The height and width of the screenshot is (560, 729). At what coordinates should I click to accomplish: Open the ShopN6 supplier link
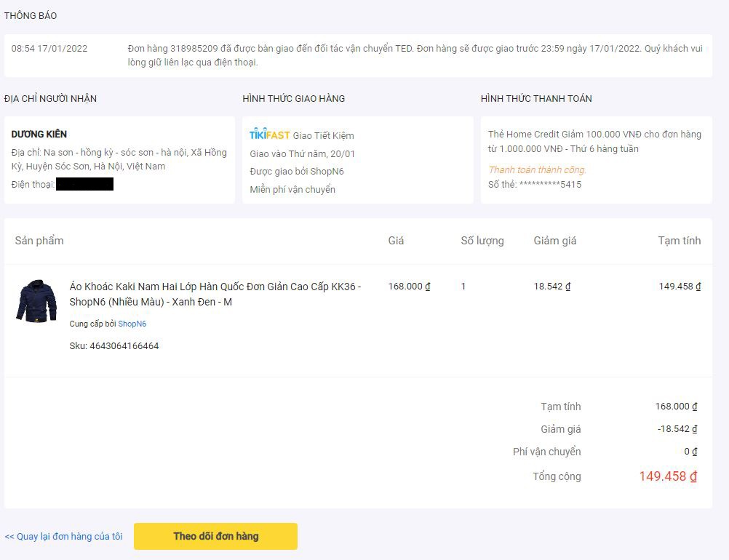(x=132, y=324)
